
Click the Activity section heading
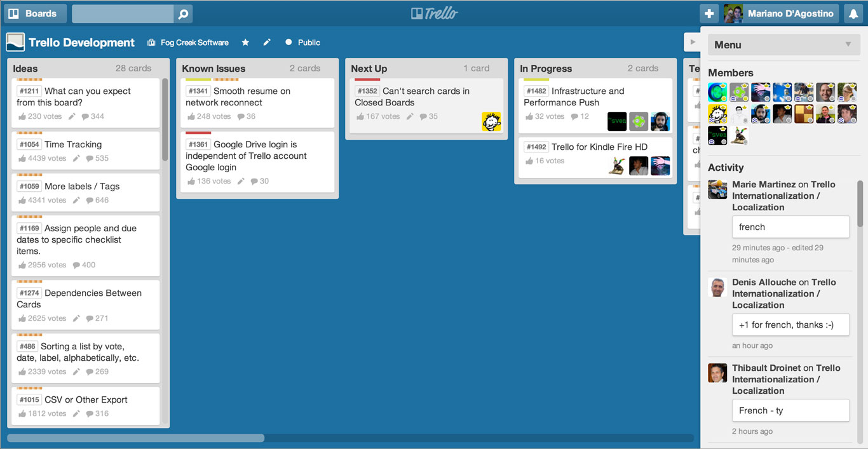point(726,168)
